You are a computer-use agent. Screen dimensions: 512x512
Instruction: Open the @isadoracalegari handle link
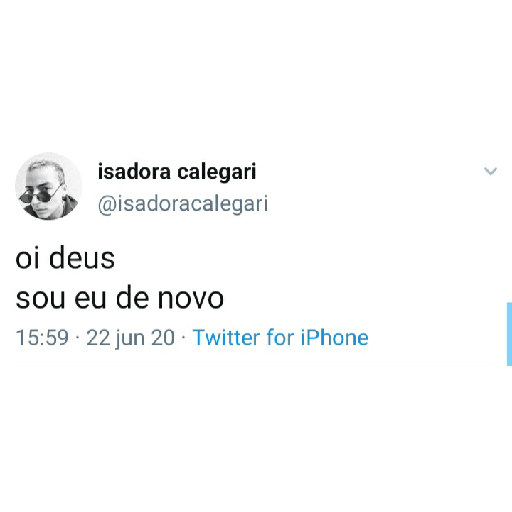pos(183,204)
